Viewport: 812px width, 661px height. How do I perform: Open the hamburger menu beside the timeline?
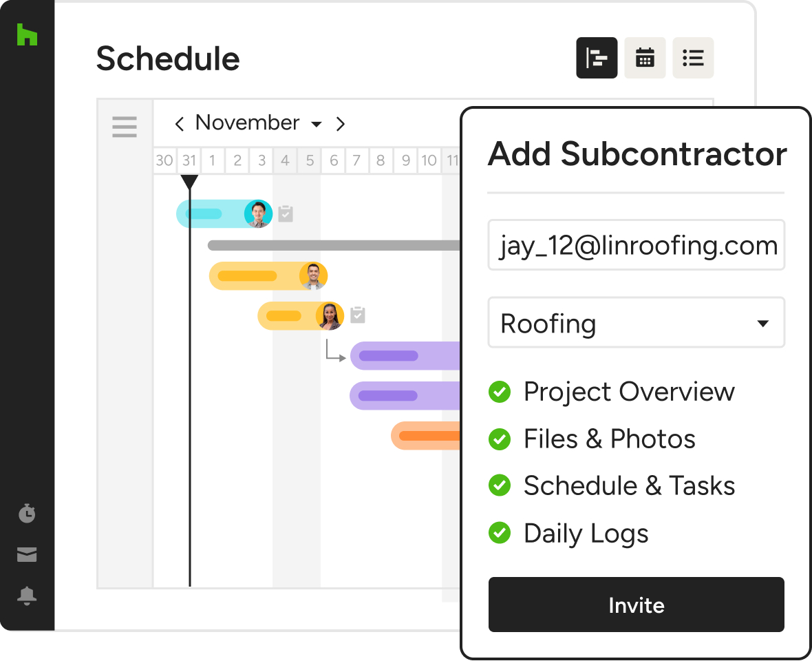[x=125, y=127]
